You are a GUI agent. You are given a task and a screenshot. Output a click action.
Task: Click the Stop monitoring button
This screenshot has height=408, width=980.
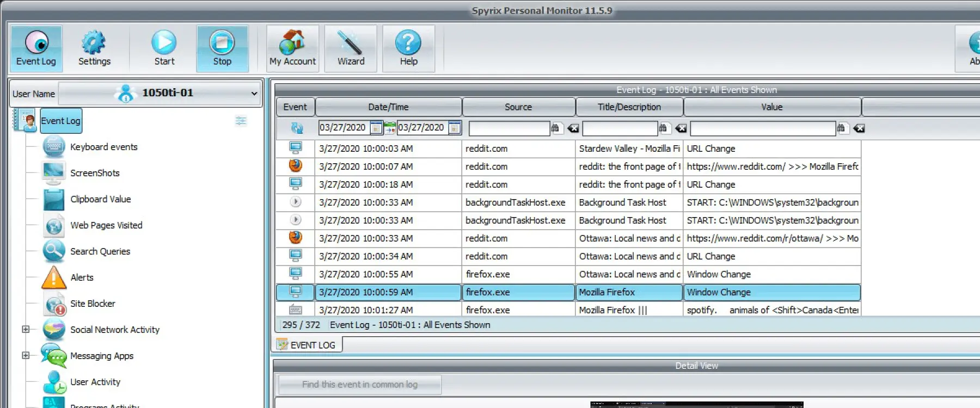pos(222,49)
